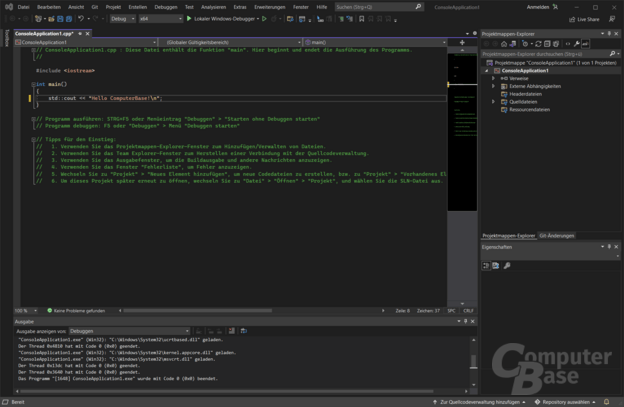Image resolution: width=624 pixels, height=407 pixels.
Task: Click the Save file icon in toolbar
Action: tap(60, 19)
